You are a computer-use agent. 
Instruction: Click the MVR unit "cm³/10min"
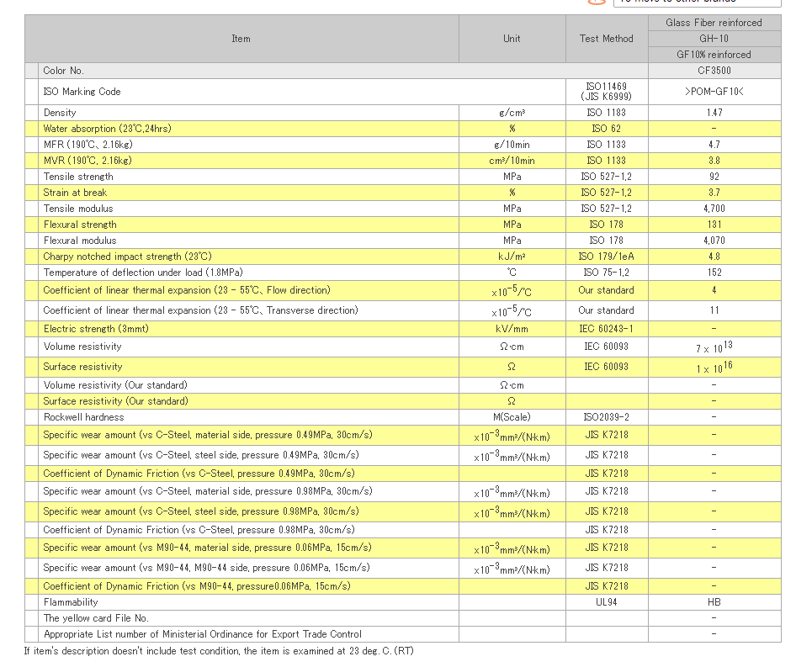512,161
